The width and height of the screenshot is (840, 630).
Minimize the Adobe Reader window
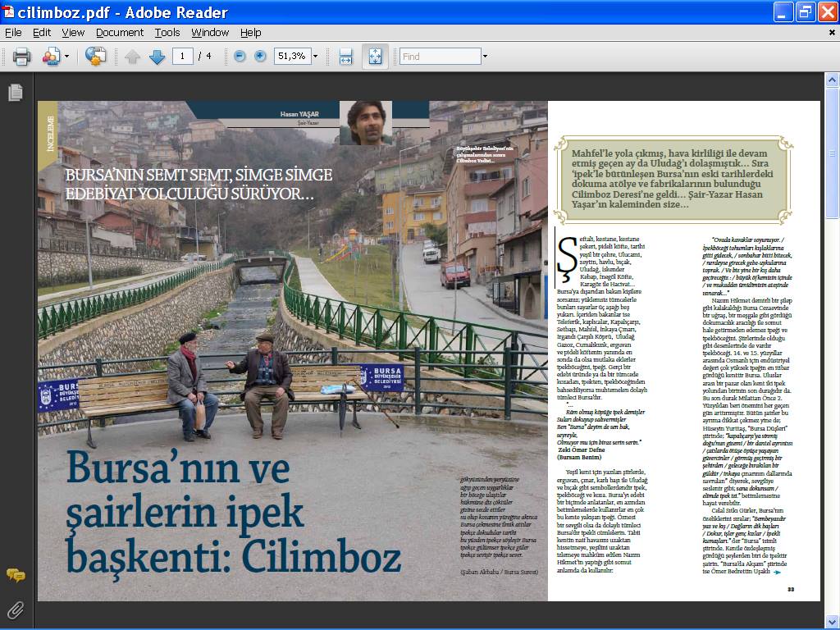tap(783, 11)
